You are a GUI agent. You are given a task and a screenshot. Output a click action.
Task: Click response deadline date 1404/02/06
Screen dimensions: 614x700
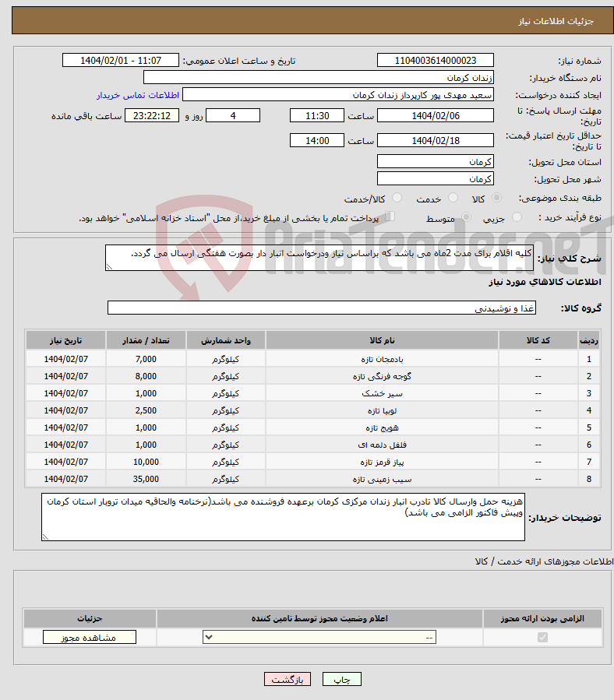[436, 115]
